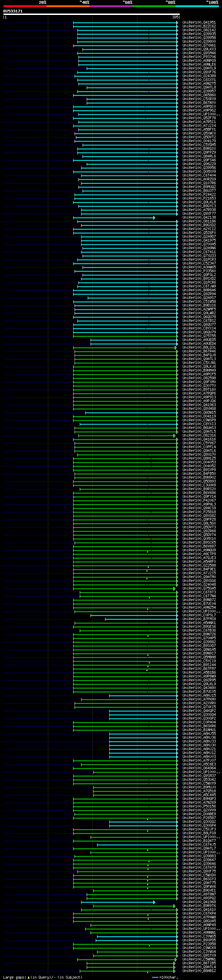This screenshot has height=980, width=222.
Task: Open hit UniRef100_B2ZC62
Action: click(199, 26)
